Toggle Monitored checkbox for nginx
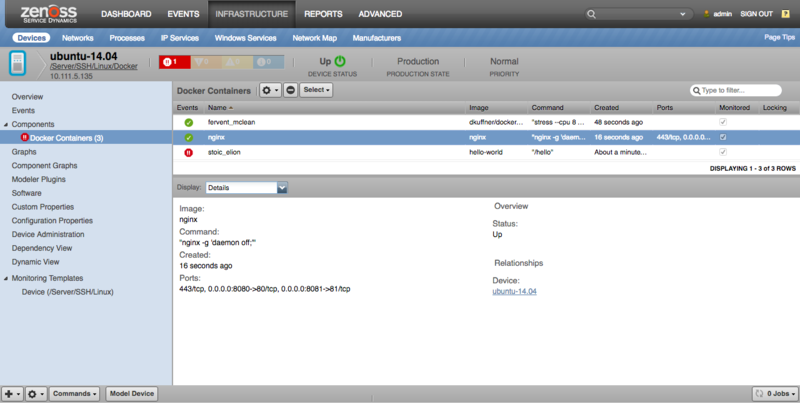The image size is (800, 404). coord(723,137)
